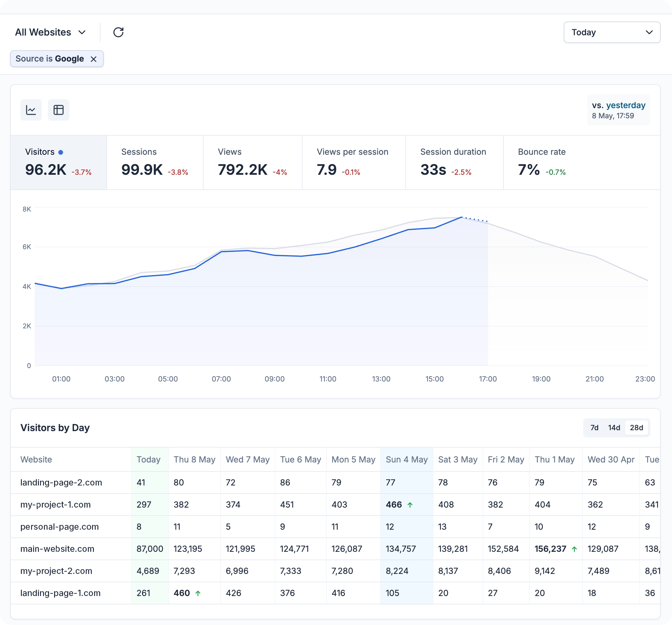Click the up arrow next to 460
This screenshot has height=625, width=672.
[198, 593]
